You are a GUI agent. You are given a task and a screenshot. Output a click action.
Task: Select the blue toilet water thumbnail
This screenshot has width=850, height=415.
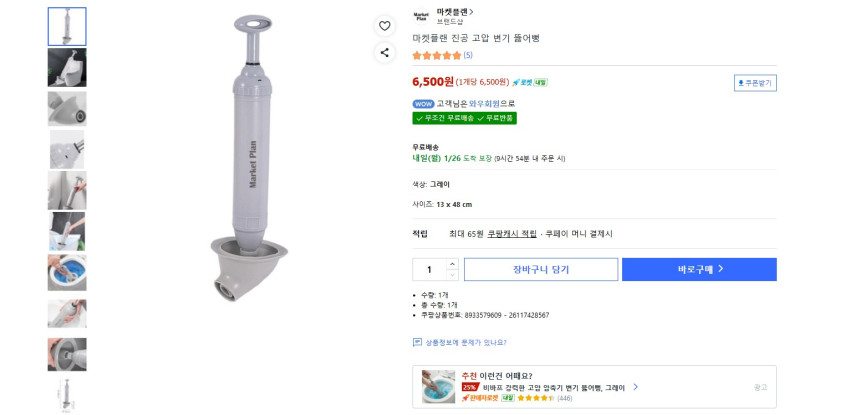click(x=67, y=272)
